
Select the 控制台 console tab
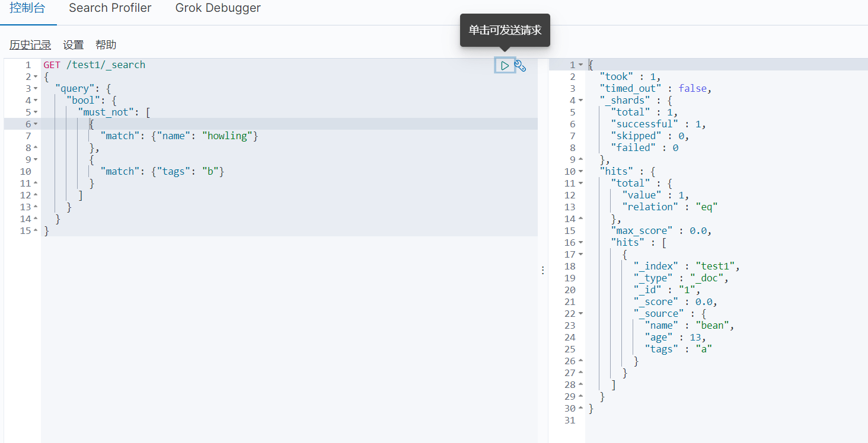click(x=27, y=8)
